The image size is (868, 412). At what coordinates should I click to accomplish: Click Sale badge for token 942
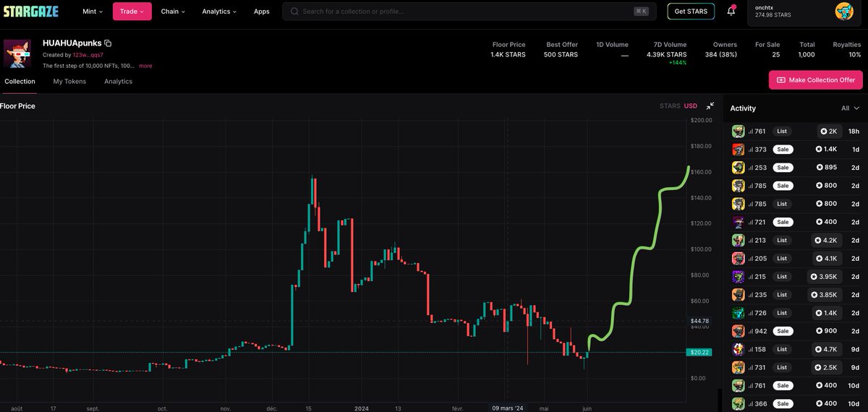[782, 331]
